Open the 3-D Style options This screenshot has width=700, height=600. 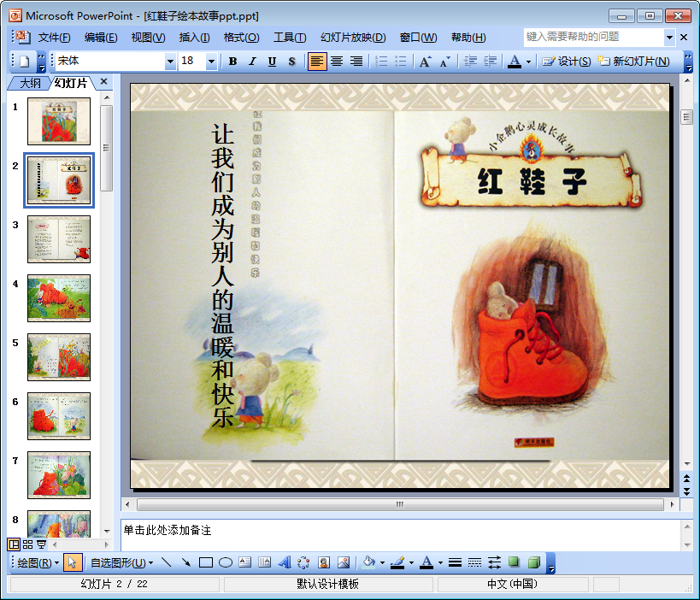click(x=534, y=562)
